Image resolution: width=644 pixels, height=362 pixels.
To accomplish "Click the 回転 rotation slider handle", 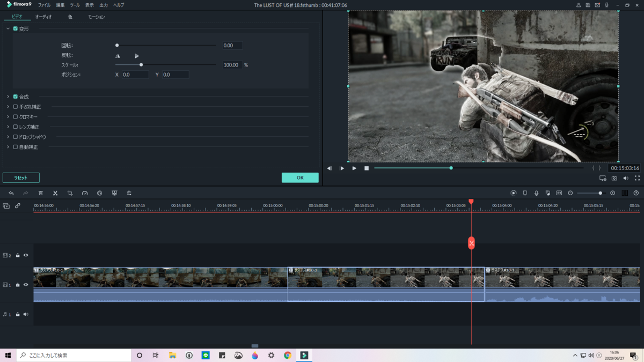I will pos(117,46).
